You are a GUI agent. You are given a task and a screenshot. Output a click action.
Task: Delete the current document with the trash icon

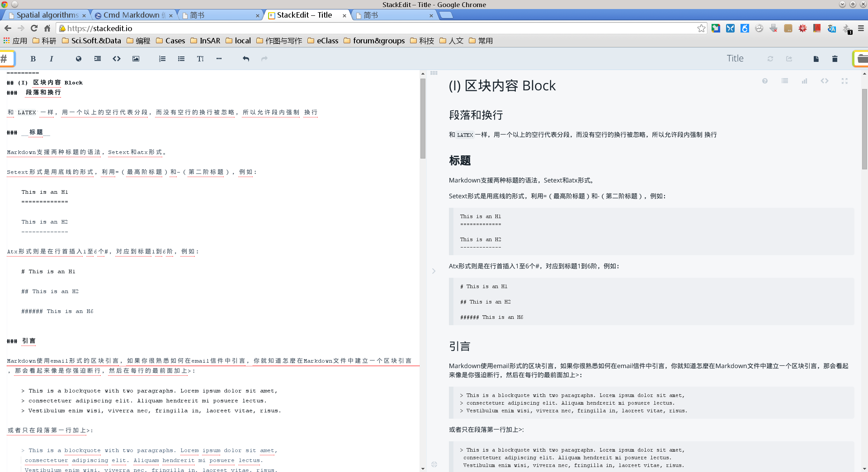(835, 59)
